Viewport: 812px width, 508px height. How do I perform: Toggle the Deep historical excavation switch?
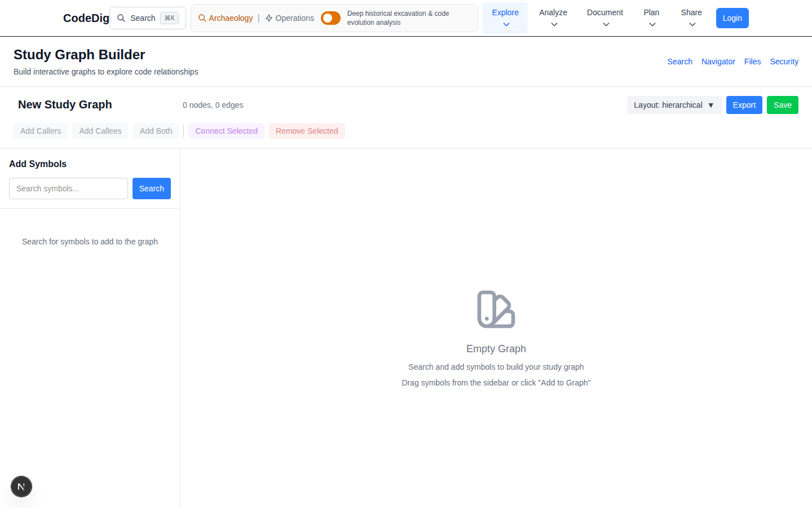[x=330, y=17]
